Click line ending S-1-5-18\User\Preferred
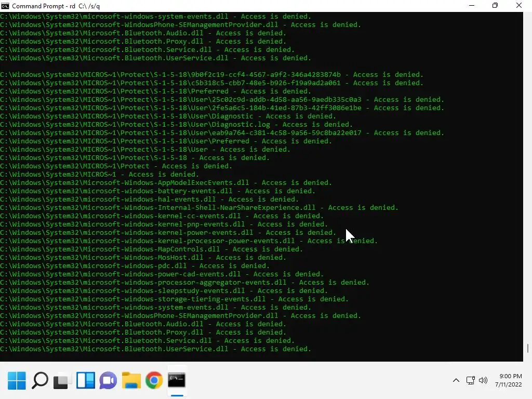Image resolution: width=532 pixels, height=399 pixels. point(166,141)
